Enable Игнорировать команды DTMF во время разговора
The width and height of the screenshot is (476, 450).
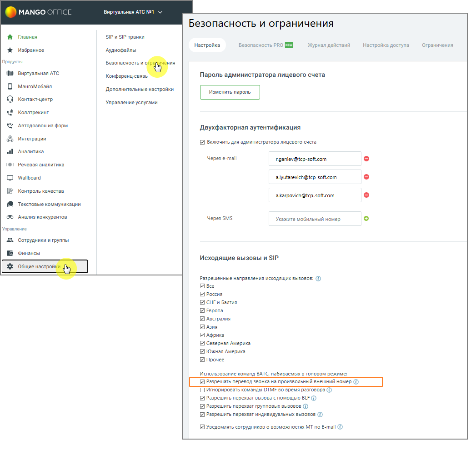(202, 390)
